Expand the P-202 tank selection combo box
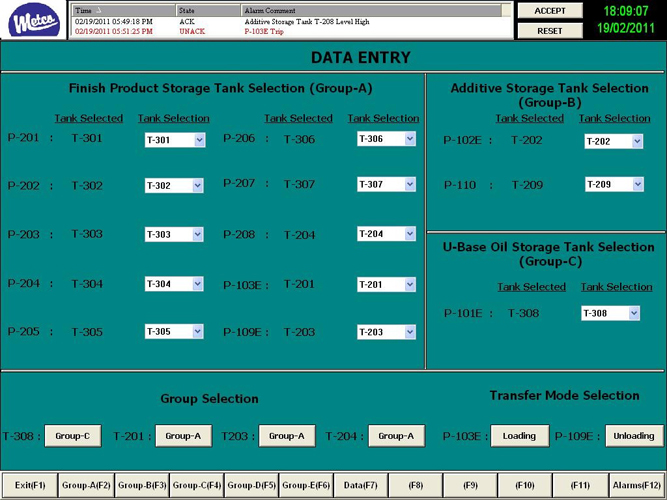This screenshot has height=500, width=667. (x=174, y=186)
